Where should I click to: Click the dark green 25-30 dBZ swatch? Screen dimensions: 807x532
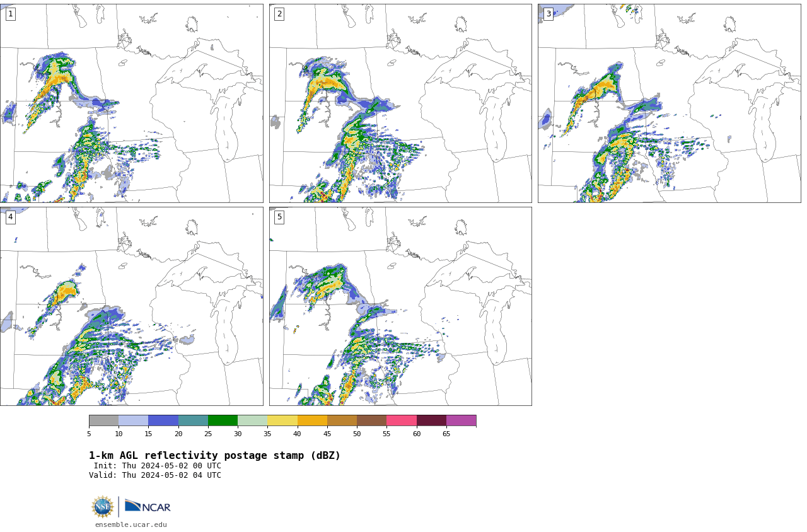(223, 420)
